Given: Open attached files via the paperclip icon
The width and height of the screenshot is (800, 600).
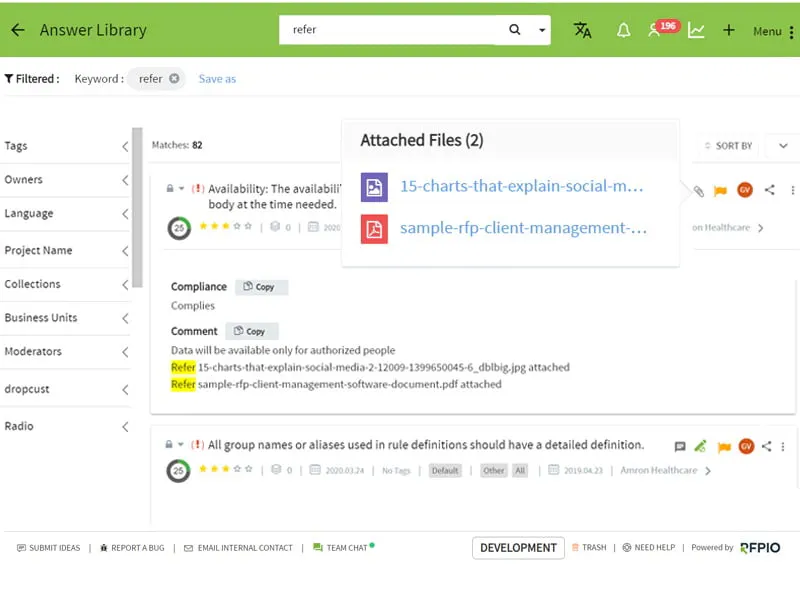Looking at the screenshot, I should click(698, 190).
